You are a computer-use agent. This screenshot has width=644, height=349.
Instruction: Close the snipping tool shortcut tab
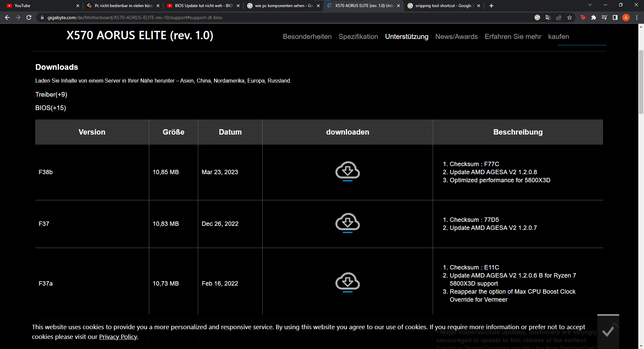(x=479, y=6)
